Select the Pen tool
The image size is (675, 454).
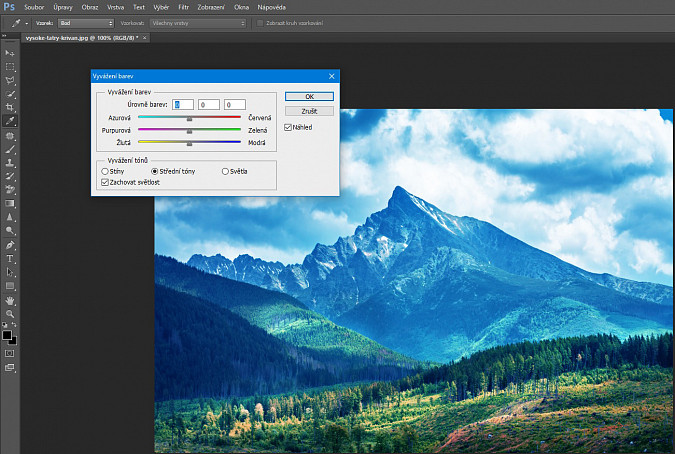pyautogui.click(x=9, y=245)
